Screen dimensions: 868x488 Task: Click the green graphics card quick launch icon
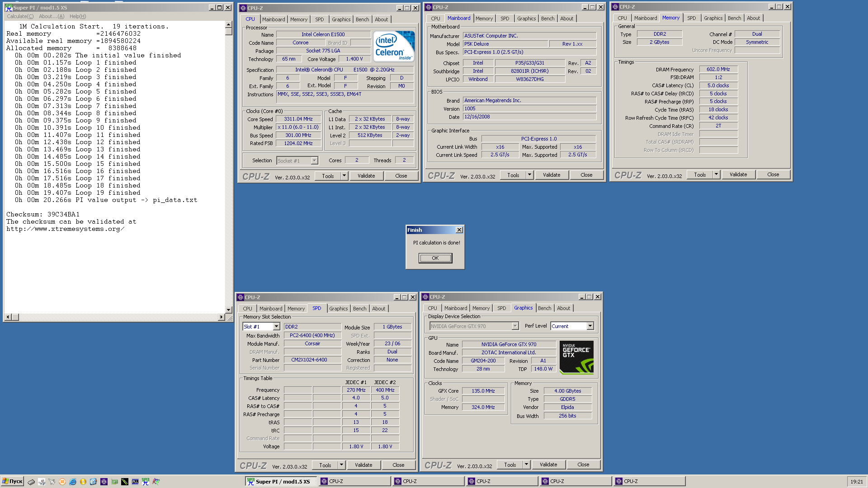114,482
